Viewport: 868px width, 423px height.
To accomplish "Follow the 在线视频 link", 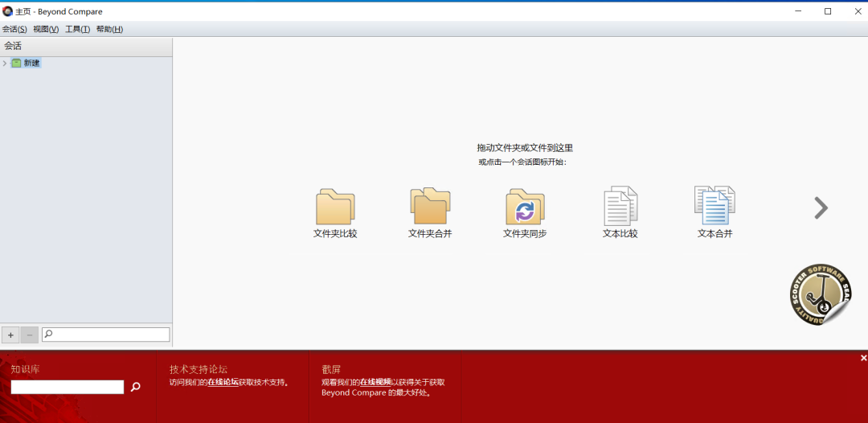I will click(375, 382).
